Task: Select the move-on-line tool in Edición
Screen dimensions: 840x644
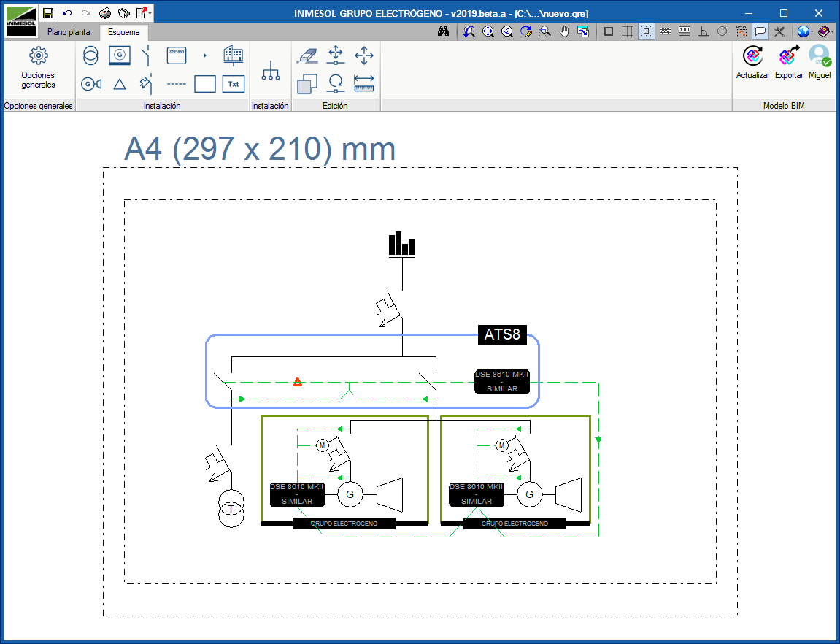Action: [x=336, y=55]
